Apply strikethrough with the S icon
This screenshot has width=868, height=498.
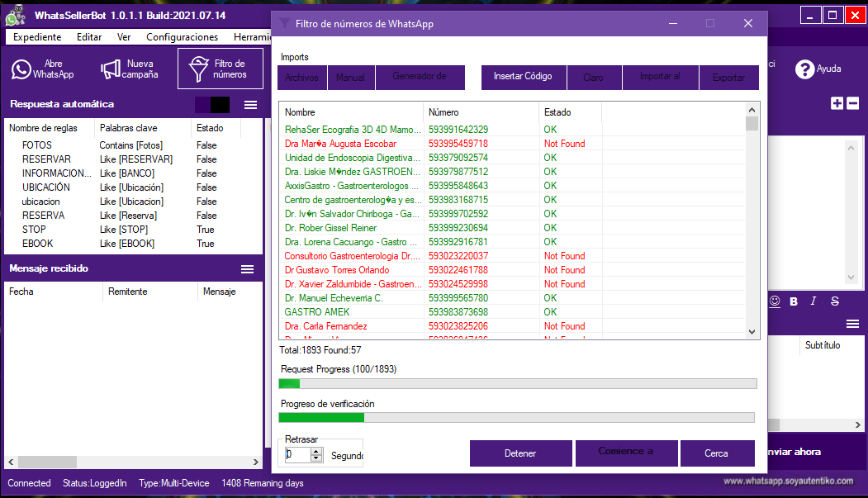point(835,301)
